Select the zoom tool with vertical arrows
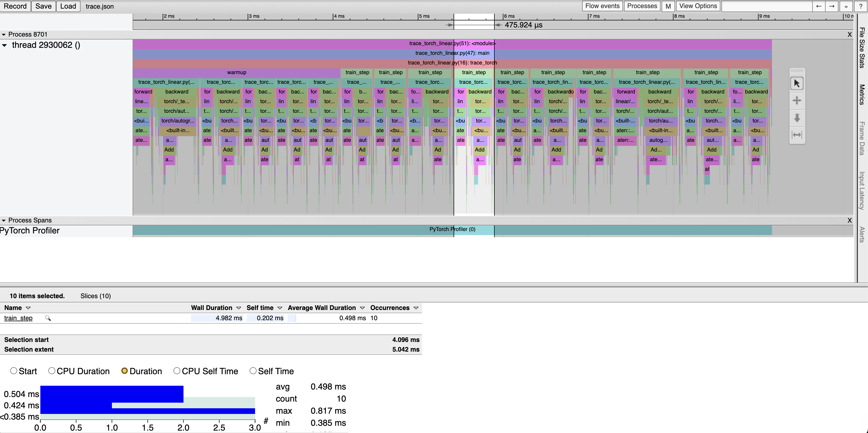 pyautogui.click(x=797, y=118)
